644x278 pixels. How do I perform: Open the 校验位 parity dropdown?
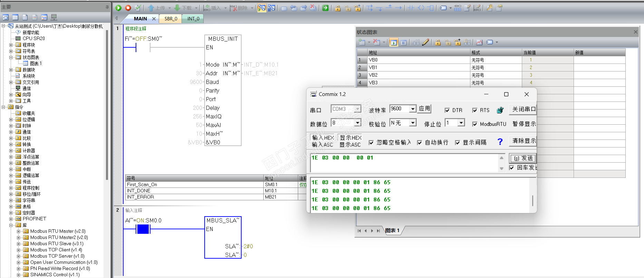pyautogui.click(x=413, y=123)
